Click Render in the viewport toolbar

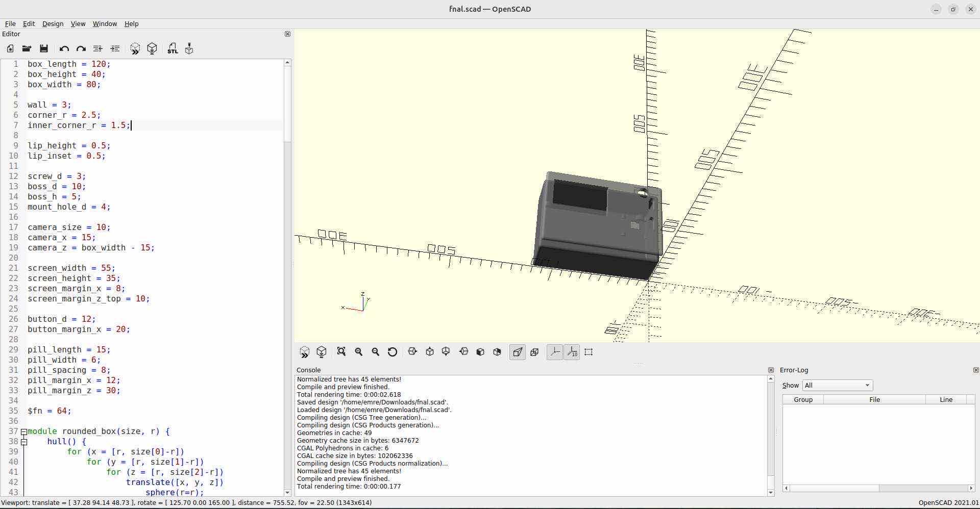tap(322, 352)
